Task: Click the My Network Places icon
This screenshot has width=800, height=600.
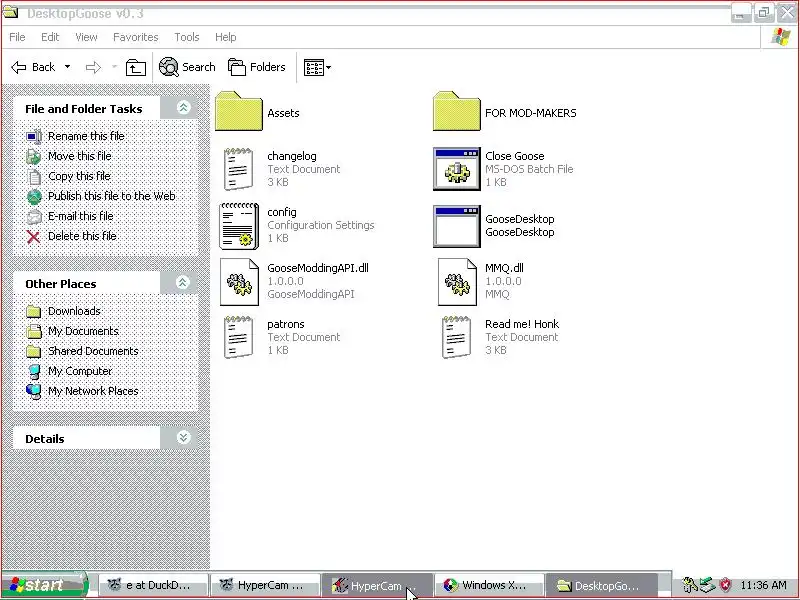Action: 34,391
